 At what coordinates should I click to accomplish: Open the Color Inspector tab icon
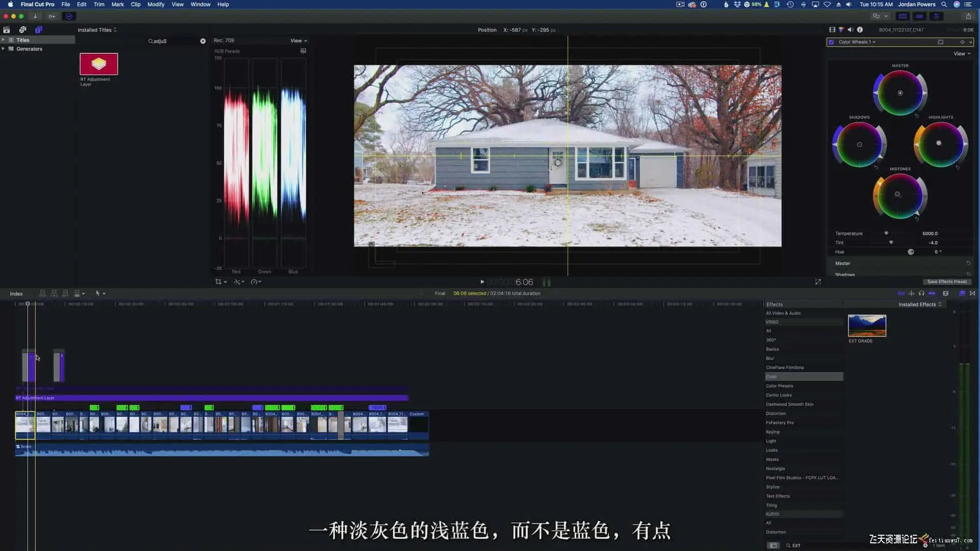[x=841, y=30]
